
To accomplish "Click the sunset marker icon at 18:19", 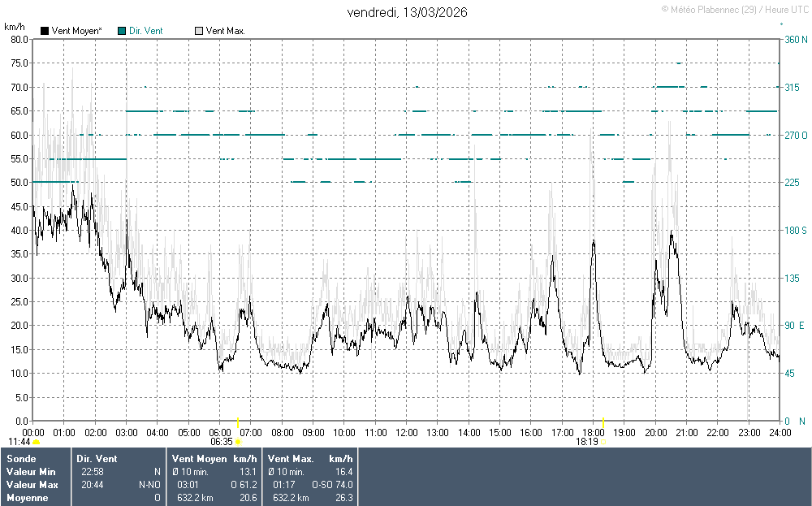I will point(603,442).
